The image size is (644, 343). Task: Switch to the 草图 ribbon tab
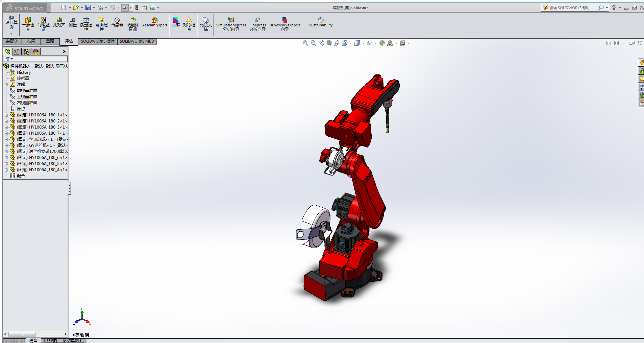[50, 41]
